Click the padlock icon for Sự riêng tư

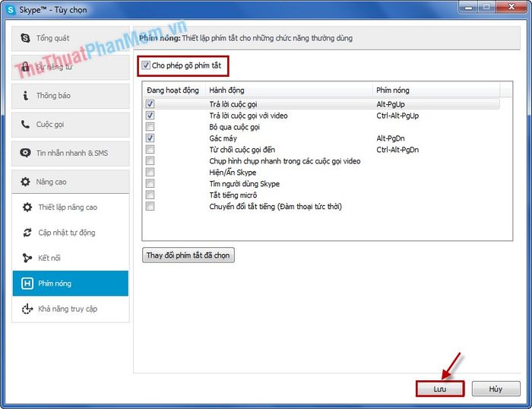(25, 67)
